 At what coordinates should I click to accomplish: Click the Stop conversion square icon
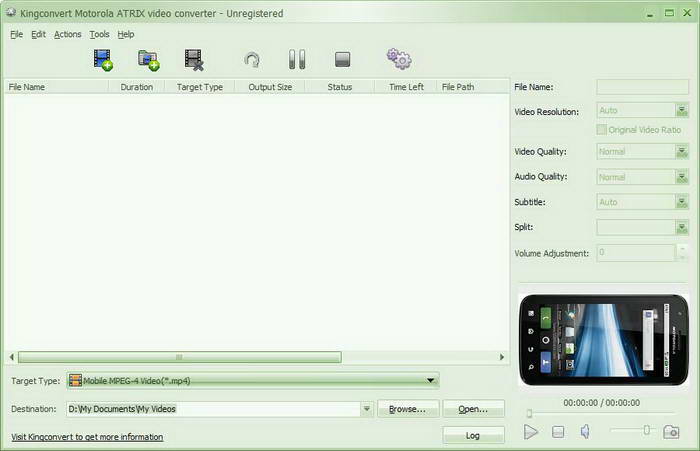tap(343, 60)
